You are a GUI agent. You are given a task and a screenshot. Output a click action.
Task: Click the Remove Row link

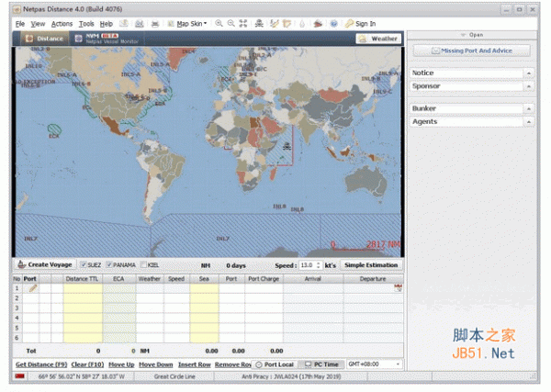233,364
